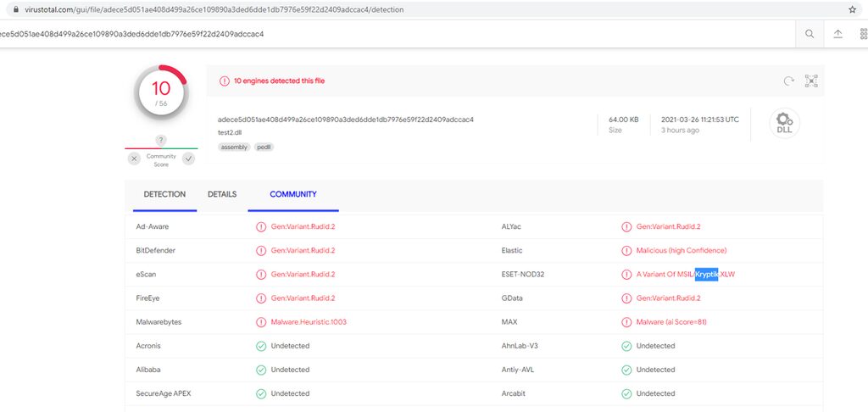Click 'Malware.Heuristic.1003' result
Image resolution: width=868 pixels, height=412 pixels.
click(309, 322)
